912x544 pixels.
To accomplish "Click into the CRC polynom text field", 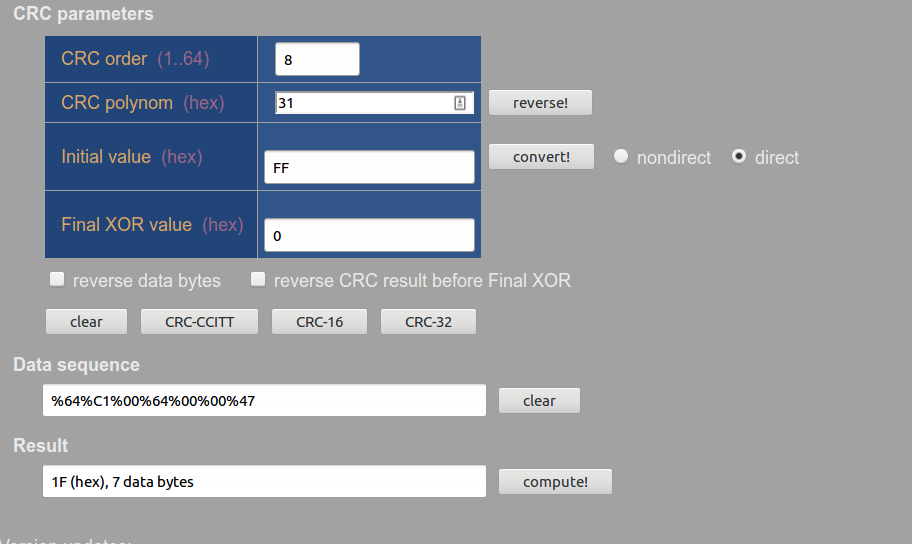I will (362, 102).
